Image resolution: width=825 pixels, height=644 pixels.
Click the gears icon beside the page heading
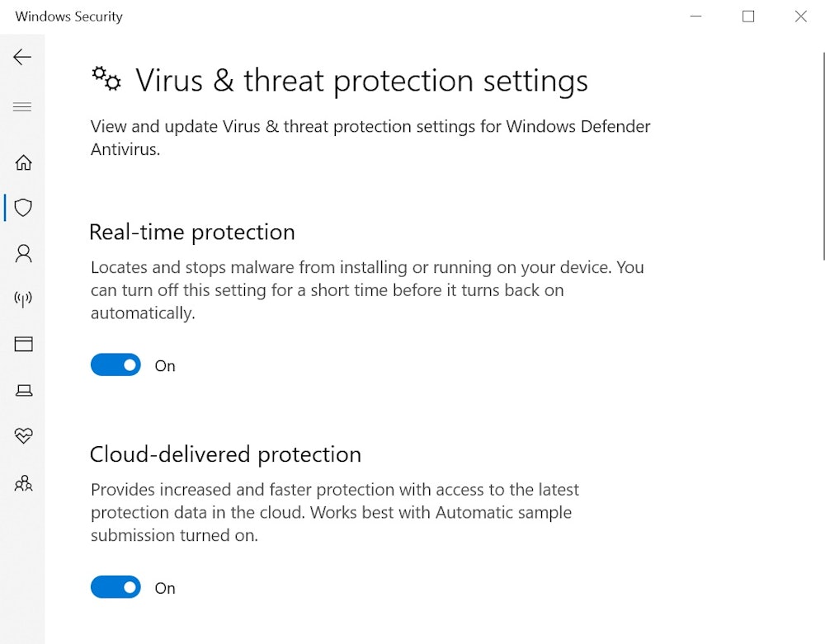106,79
